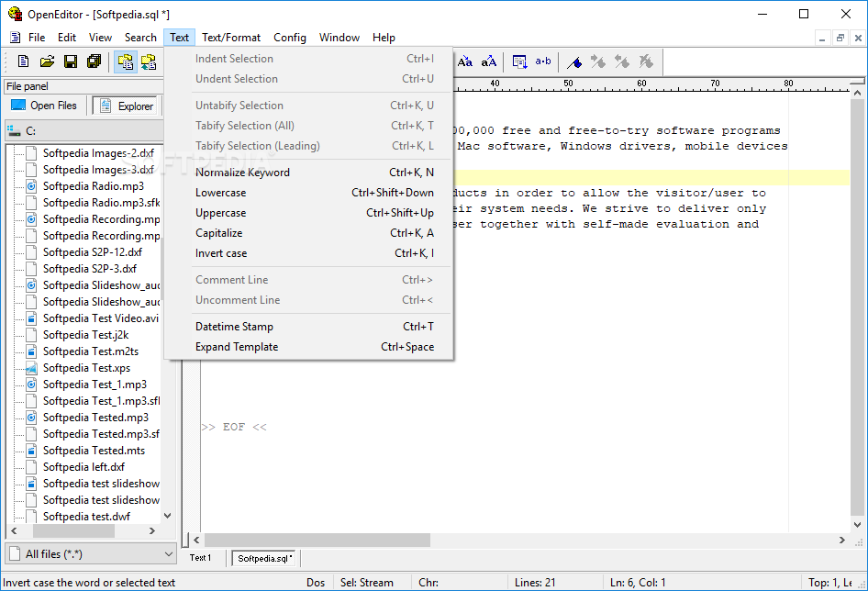Screen dimensions: 868x591
Task: Switch to the Softpedia.sql document tab
Action: pyautogui.click(x=265, y=558)
